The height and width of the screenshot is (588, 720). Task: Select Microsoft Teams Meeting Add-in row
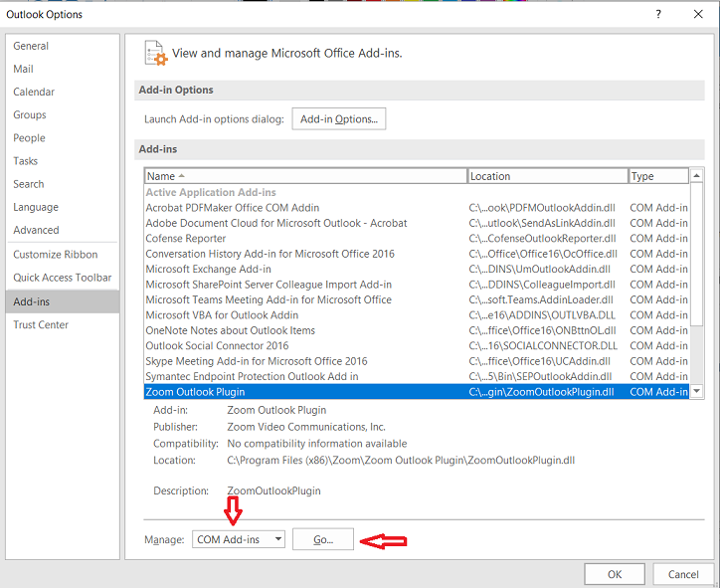point(269,299)
